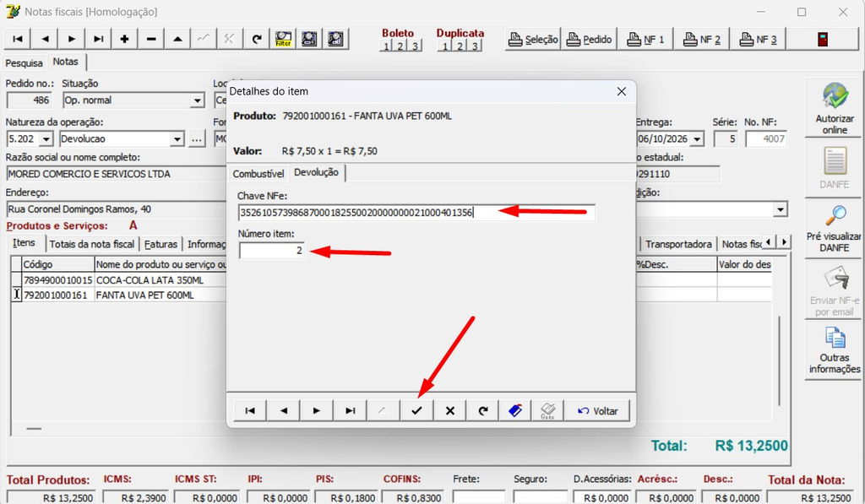Cancel edit with X in dialog toolbar
This screenshot has width=865, height=504.
tap(450, 411)
